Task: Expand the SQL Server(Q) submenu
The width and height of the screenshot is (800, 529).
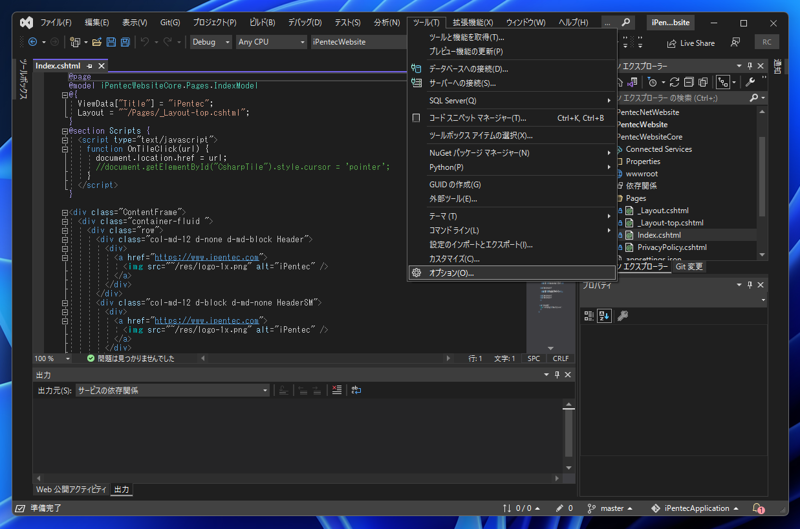Action: coord(512,100)
